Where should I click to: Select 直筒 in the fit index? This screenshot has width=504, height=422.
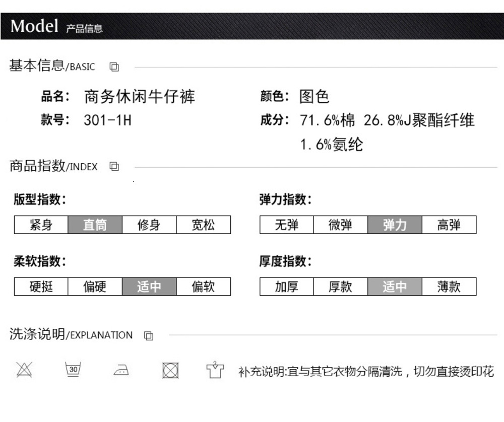click(x=95, y=225)
